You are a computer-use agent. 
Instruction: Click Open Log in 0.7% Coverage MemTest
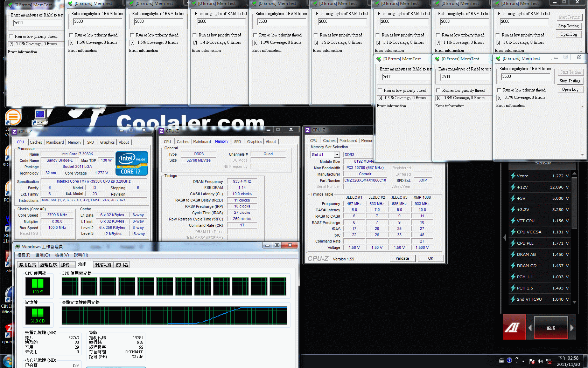(x=570, y=89)
